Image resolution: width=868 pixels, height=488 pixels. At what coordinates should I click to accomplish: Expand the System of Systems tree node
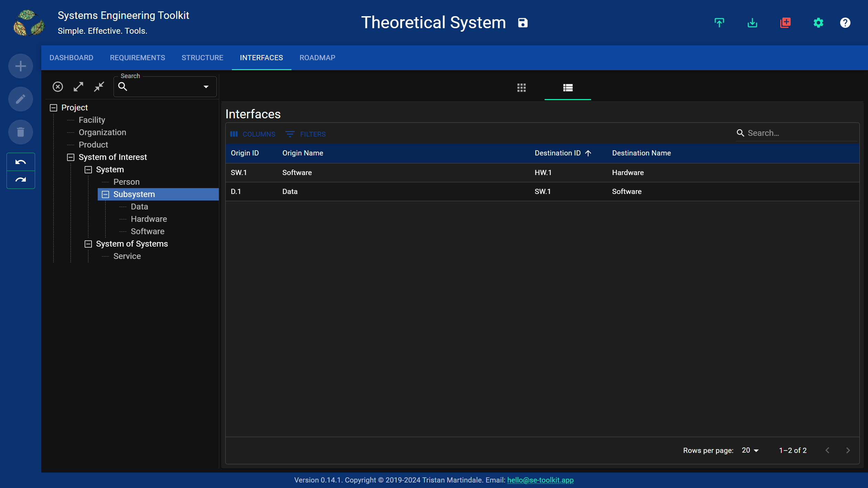click(x=88, y=244)
